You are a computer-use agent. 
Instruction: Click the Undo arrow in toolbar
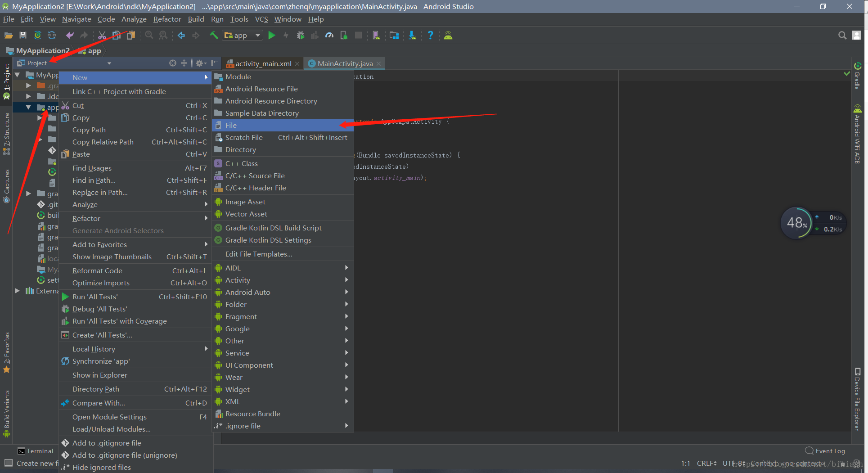(x=70, y=35)
